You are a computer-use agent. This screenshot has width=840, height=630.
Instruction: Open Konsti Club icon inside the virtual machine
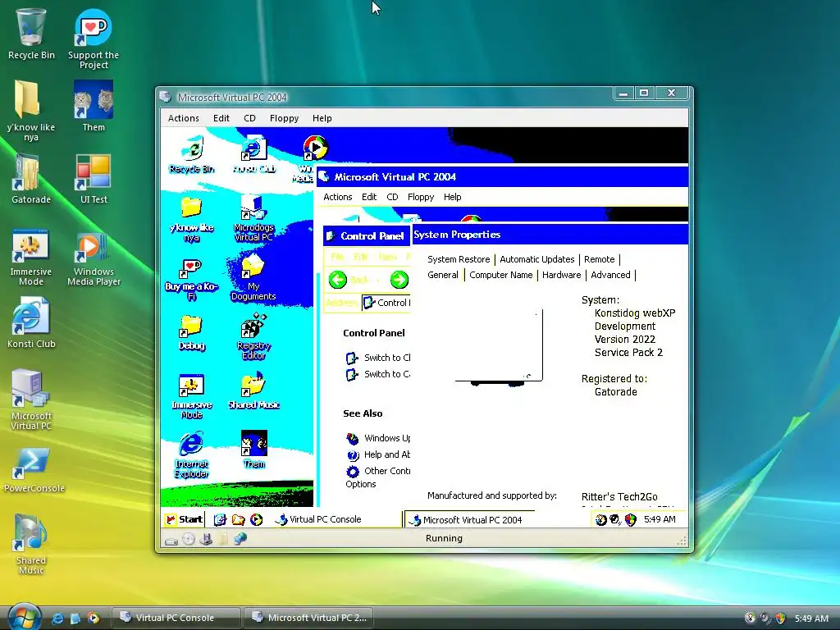pyautogui.click(x=254, y=154)
